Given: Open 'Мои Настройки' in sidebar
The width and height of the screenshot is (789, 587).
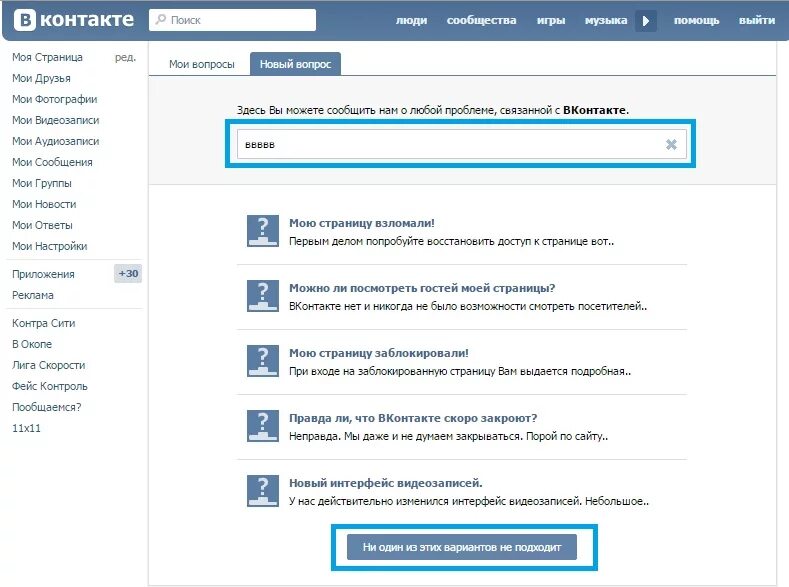Looking at the screenshot, I should [x=50, y=246].
